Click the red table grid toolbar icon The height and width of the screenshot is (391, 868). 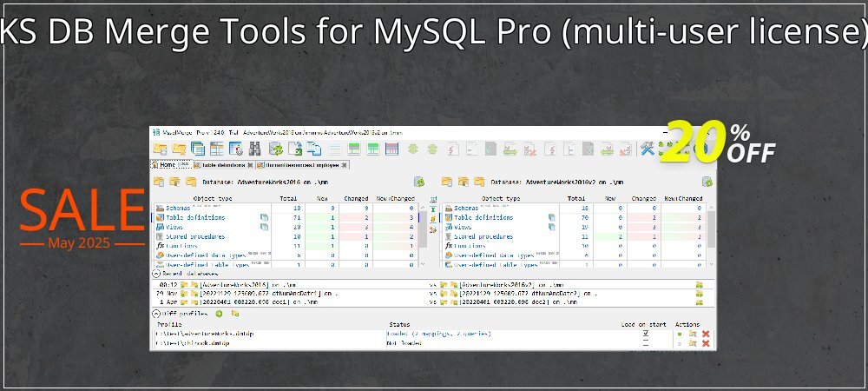(392, 149)
